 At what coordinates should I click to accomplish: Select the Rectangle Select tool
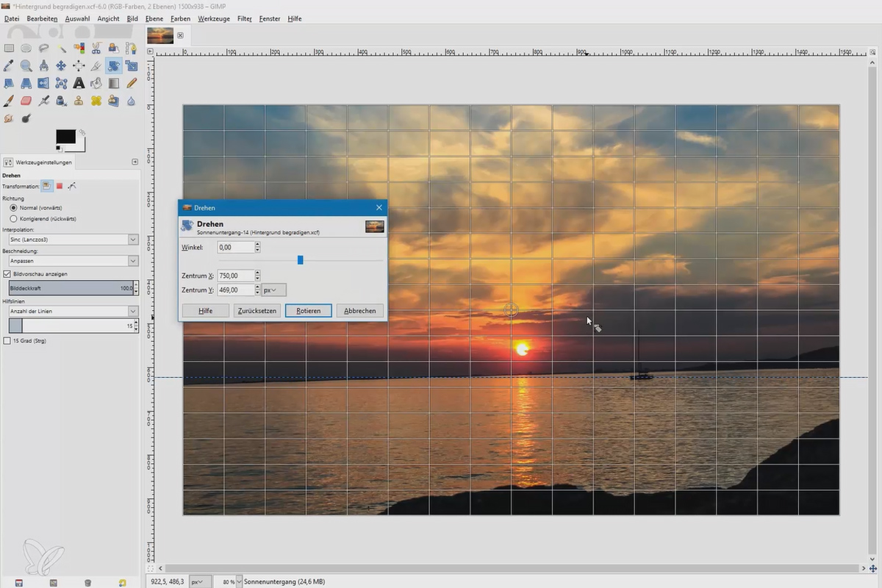(x=9, y=48)
